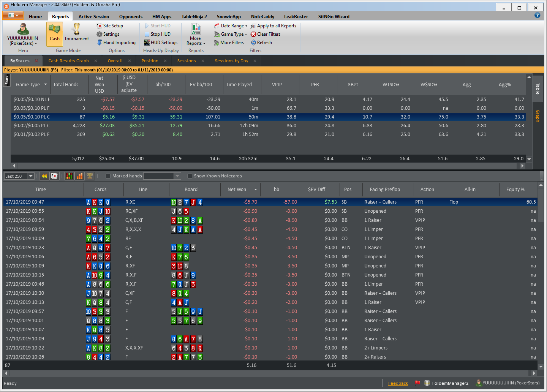547x392 pixels.
Task: Select the $0.02/$0.05 PL stakes row
Action: pos(268,126)
